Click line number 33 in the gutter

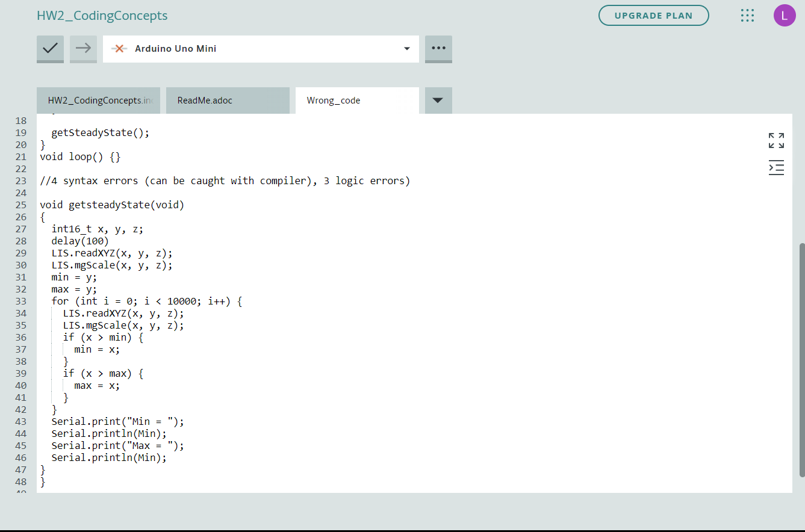pyautogui.click(x=20, y=301)
